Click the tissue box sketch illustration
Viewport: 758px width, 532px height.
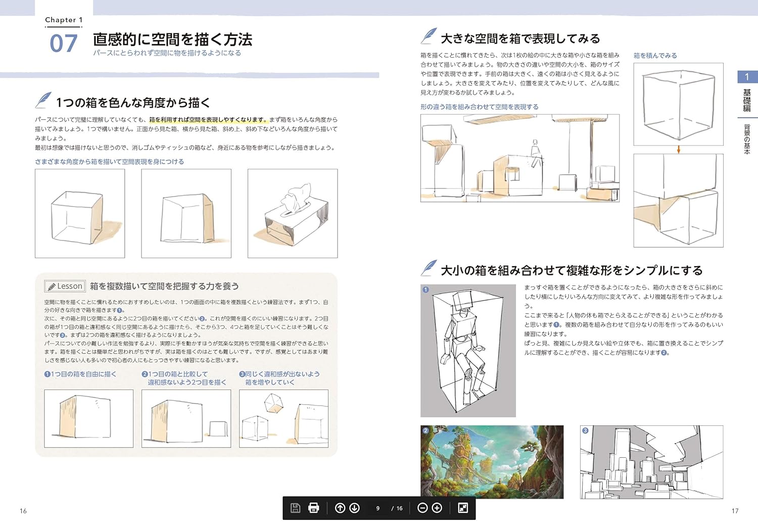click(x=293, y=213)
